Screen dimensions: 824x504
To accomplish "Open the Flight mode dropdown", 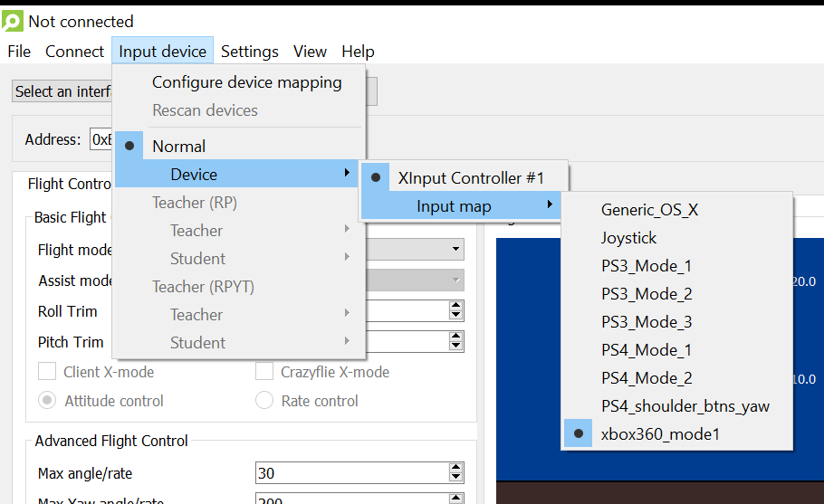I will click(454, 250).
